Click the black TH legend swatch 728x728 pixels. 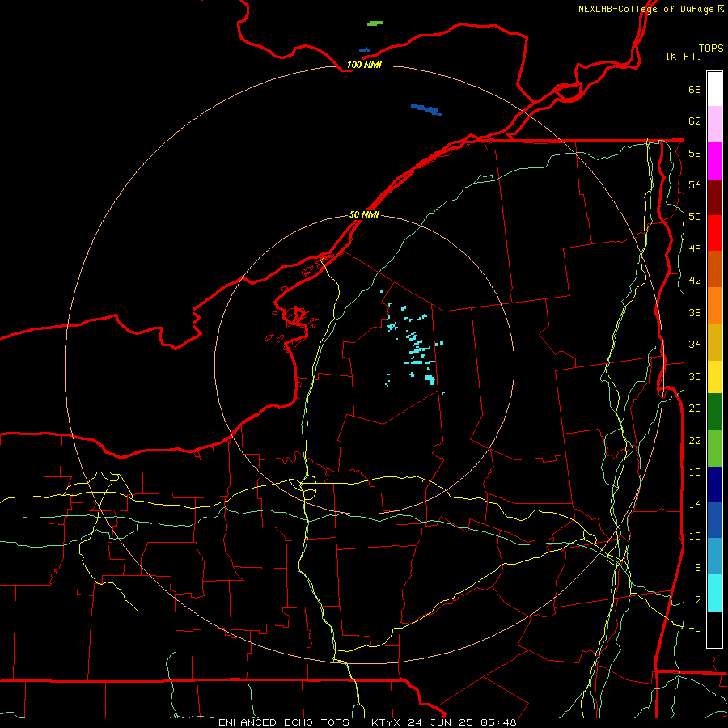[x=714, y=629]
